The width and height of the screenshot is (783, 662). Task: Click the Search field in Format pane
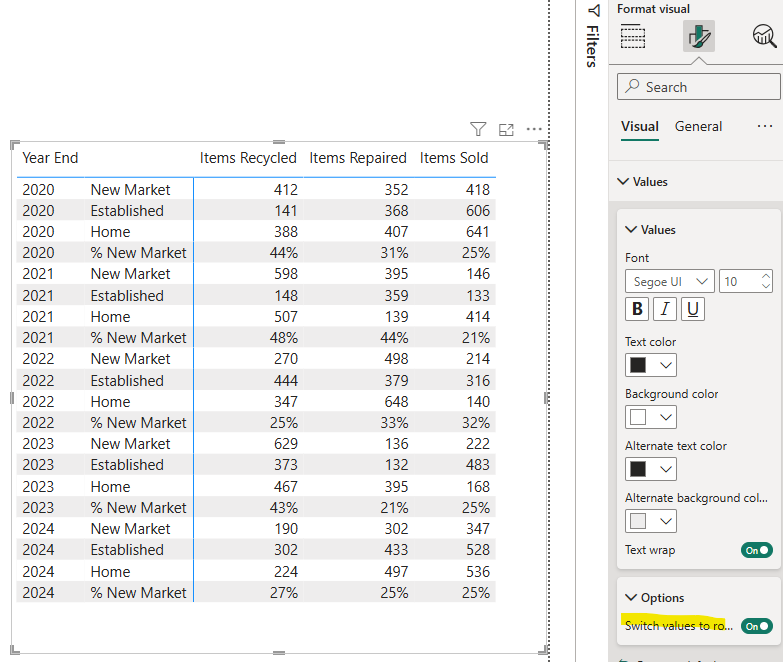[x=699, y=86]
